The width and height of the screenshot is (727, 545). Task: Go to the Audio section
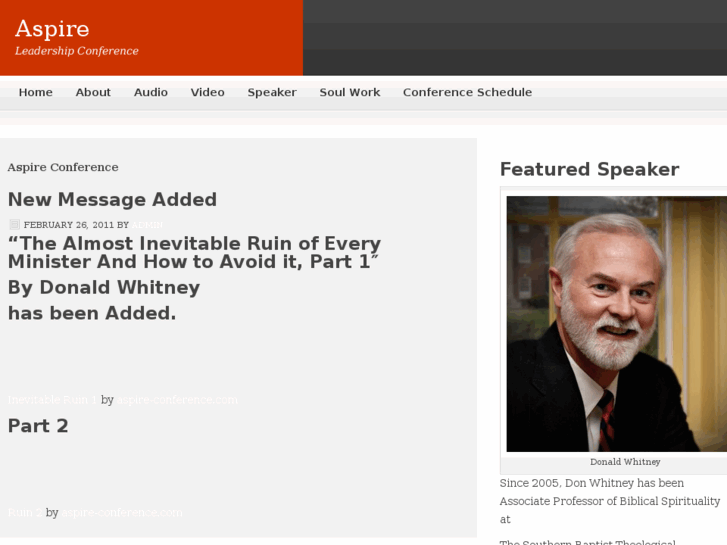151,92
